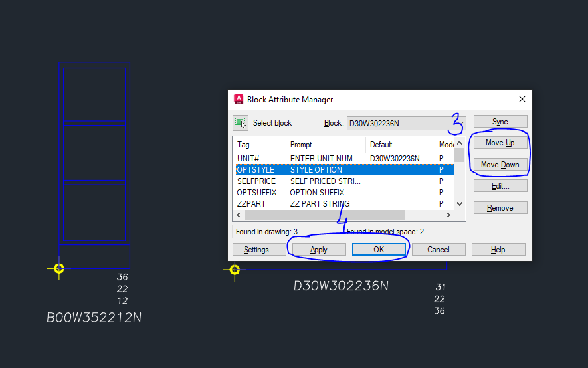Remove the selected attribute
The width and height of the screenshot is (588, 368).
point(500,208)
